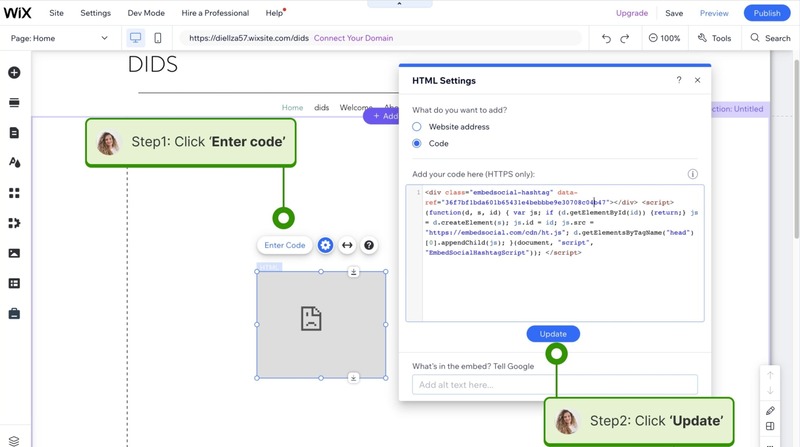This screenshot has height=447, width=800.
Task: Open the Site menu
Action: pyautogui.click(x=56, y=13)
